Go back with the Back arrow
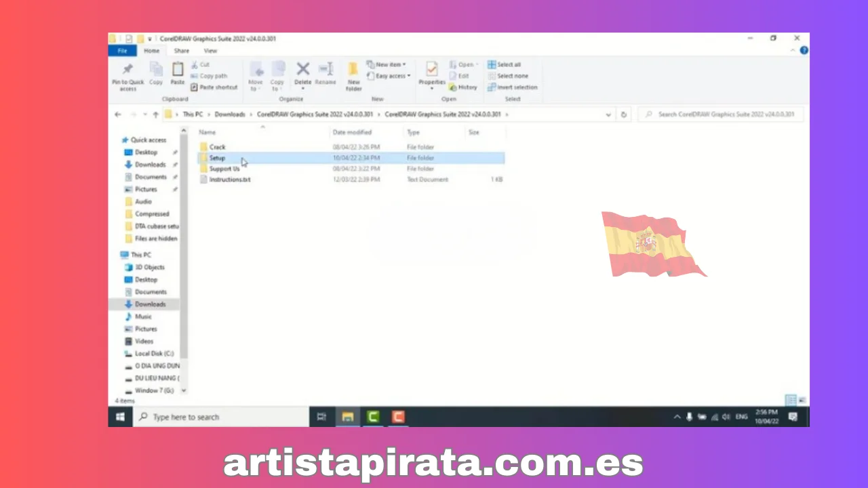The image size is (868, 488). point(118,115)
